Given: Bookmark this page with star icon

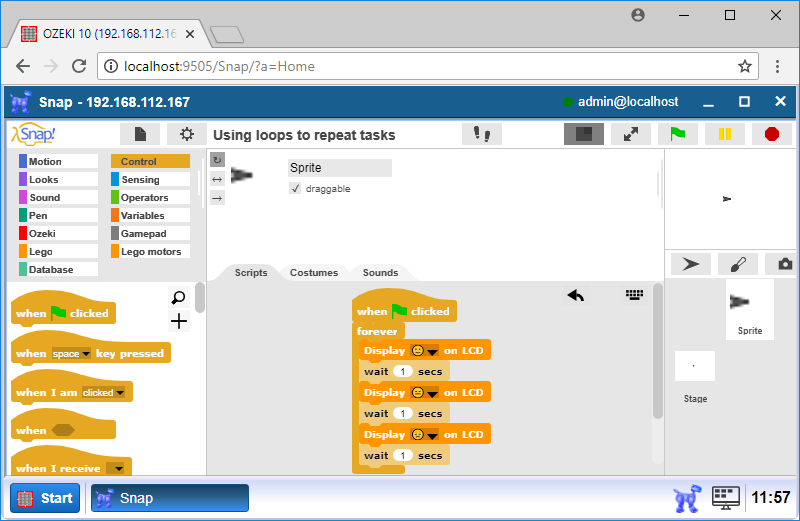Looking at the screenshot, I should coord(745,66).
